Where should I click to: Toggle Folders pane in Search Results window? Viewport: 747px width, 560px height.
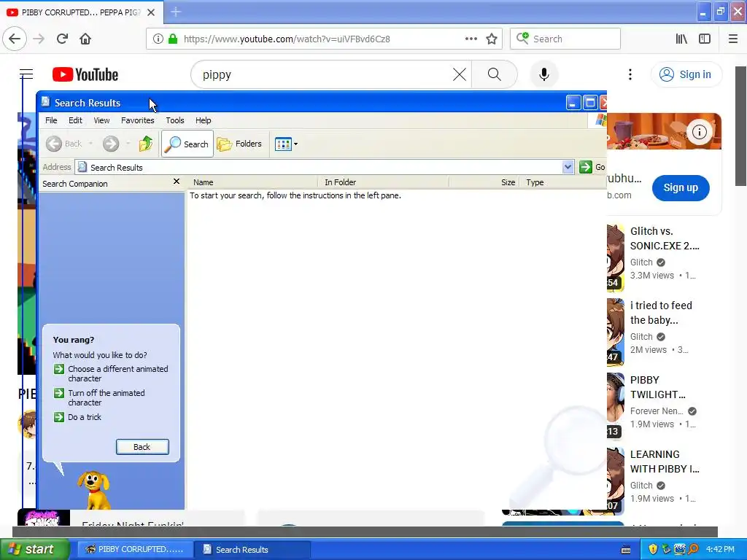(239, 144)
